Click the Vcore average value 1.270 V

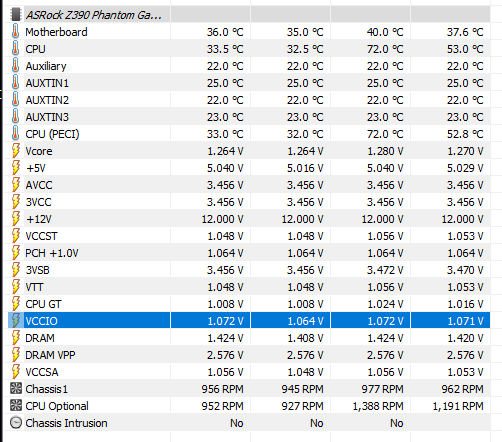click(x=465, y=151)
